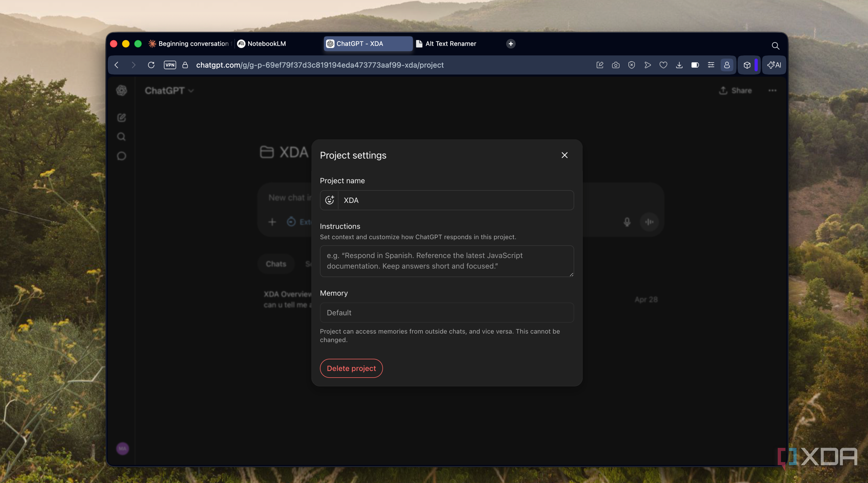Edit the Project name field
Viewport: 868px width, 483px height.
click(x=456, y=200)
